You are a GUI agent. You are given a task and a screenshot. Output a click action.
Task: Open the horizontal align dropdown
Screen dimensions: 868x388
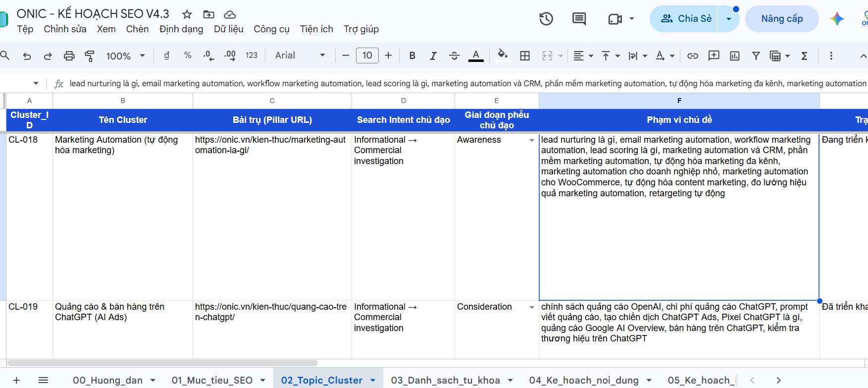(583, 56)
